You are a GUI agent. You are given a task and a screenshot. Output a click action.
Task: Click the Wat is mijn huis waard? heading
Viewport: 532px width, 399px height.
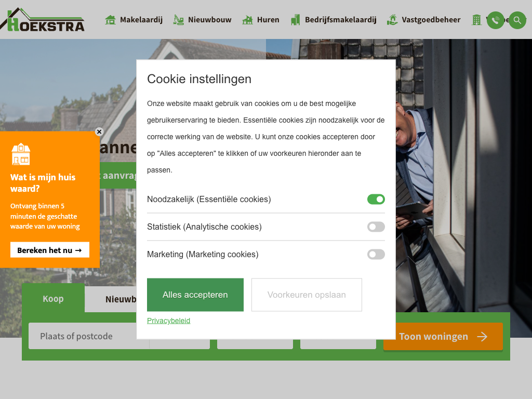(x=43, y=183)
